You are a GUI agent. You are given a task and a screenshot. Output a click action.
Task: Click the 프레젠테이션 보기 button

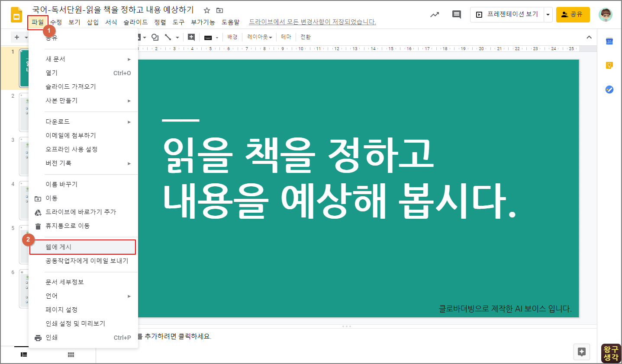507,15
